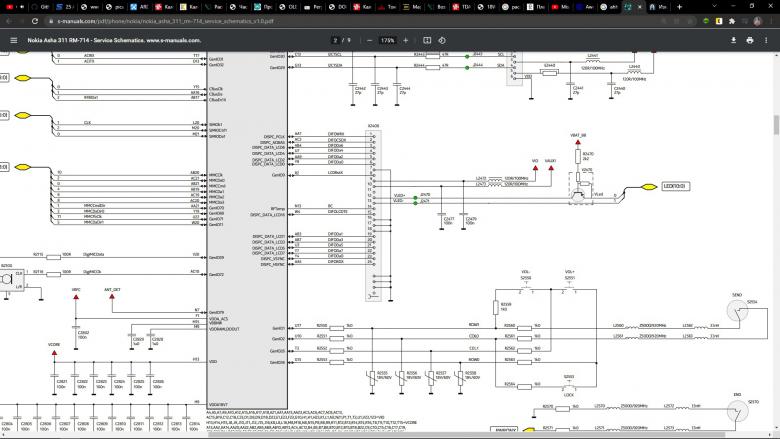
Task: Click the LOCK switch label in schematic
Action: point(569,395)
